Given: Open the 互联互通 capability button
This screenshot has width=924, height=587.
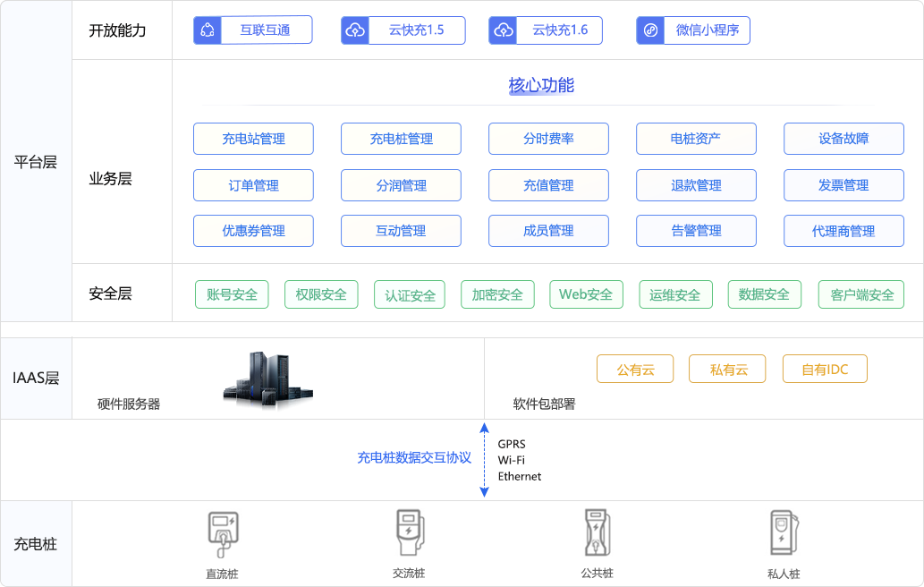Looking at the screenshot, I should coord(253,30).
